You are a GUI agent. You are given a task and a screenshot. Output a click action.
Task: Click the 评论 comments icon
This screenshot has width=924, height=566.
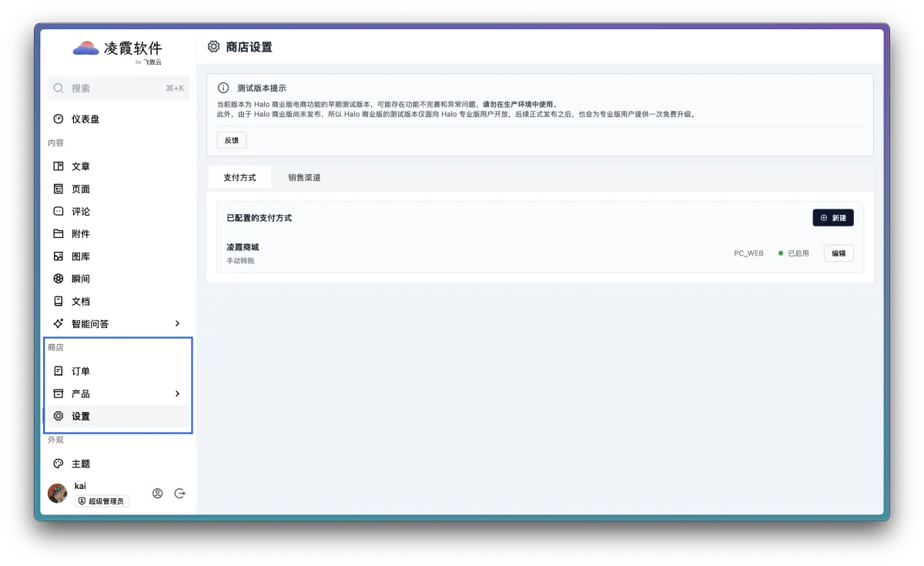pos(59,211)
